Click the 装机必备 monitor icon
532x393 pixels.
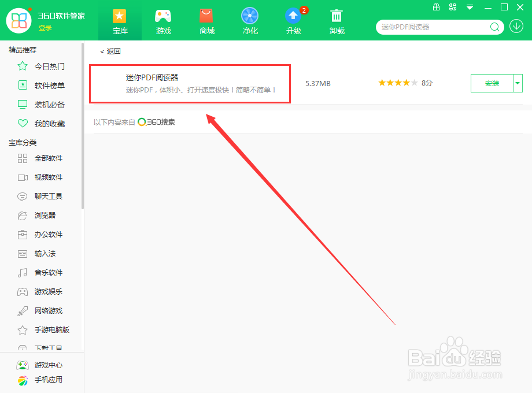[23, 105]
